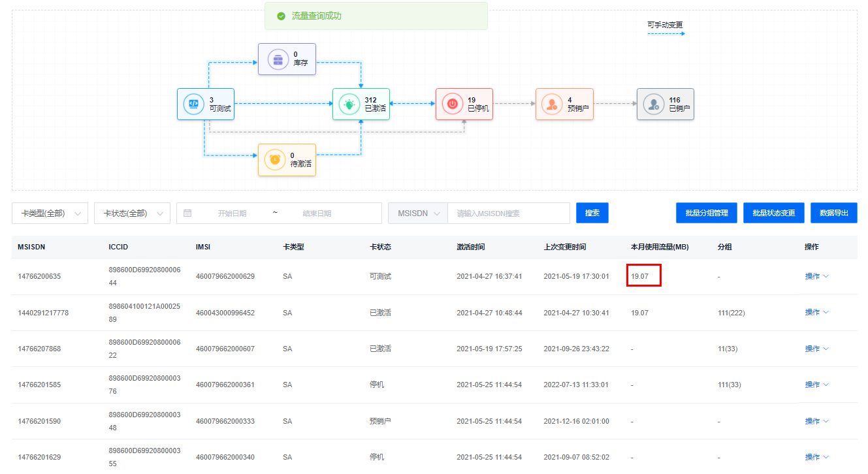Expand the MSISDN search type selector
This screenshot has height=474, width=868.
tap(418, 213)
